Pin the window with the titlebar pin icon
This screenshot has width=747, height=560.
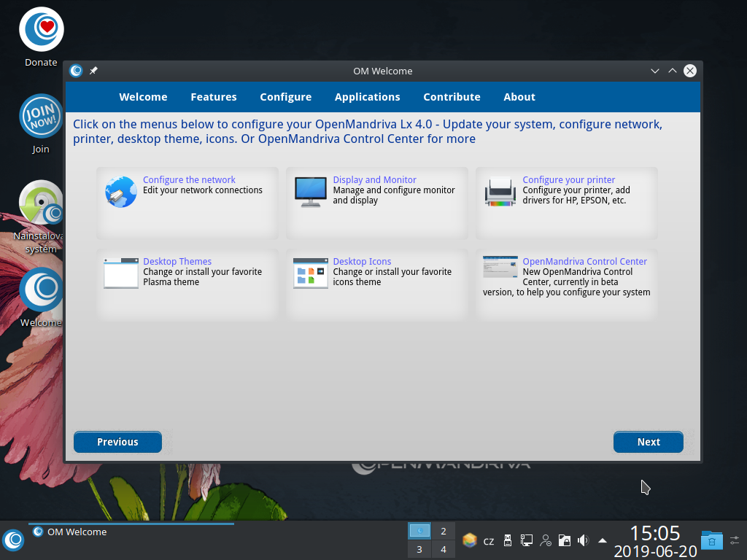(93, 71)
